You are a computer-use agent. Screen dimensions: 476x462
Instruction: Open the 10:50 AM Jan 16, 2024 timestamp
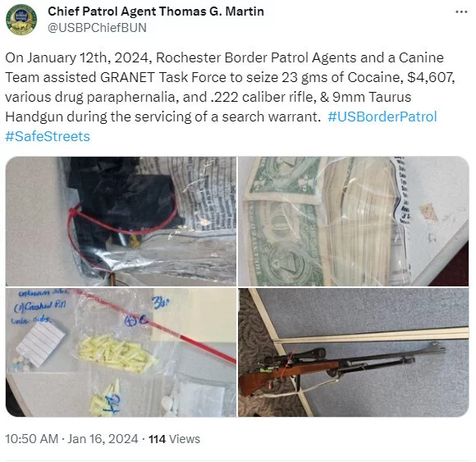[x=71, y=439]
